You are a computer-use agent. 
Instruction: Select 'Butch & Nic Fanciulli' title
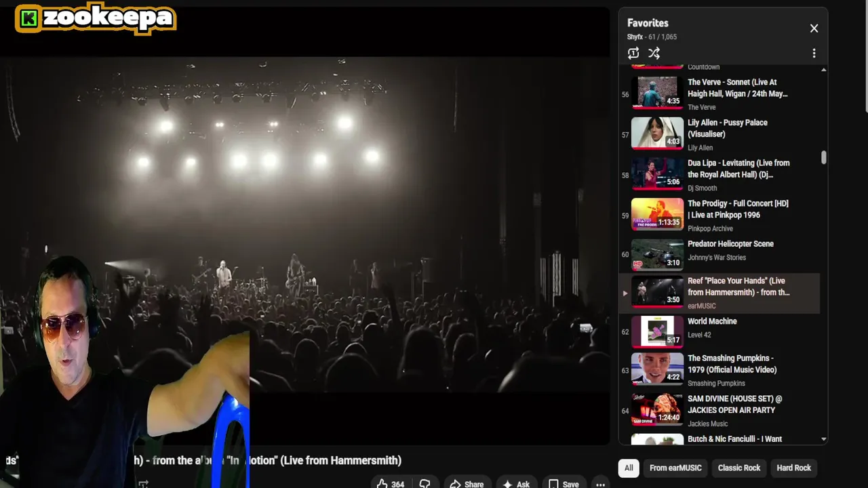coord(734,439)
